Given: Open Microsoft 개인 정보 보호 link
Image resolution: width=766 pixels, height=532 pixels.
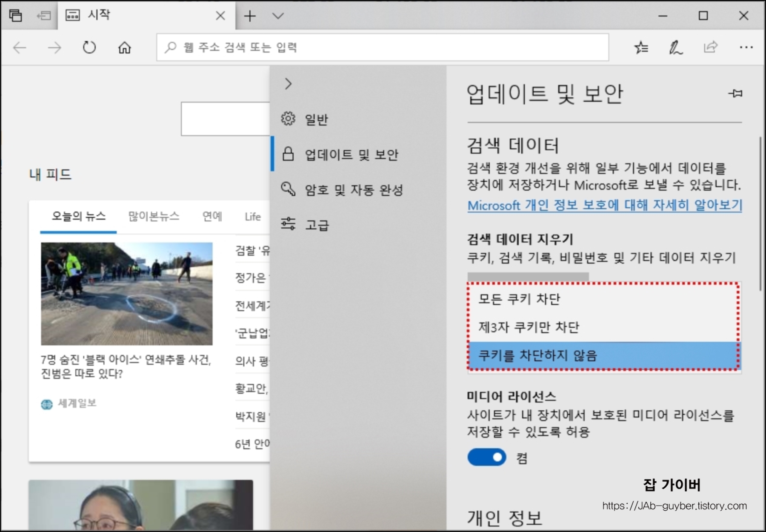Looking at the screenshot, I should click(x=605, y=205).
